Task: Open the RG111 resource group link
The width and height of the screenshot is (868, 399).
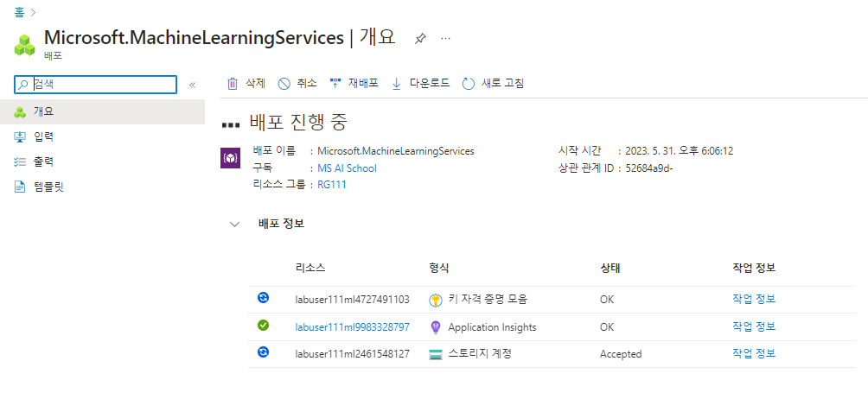Action: (x=332, y=185)
